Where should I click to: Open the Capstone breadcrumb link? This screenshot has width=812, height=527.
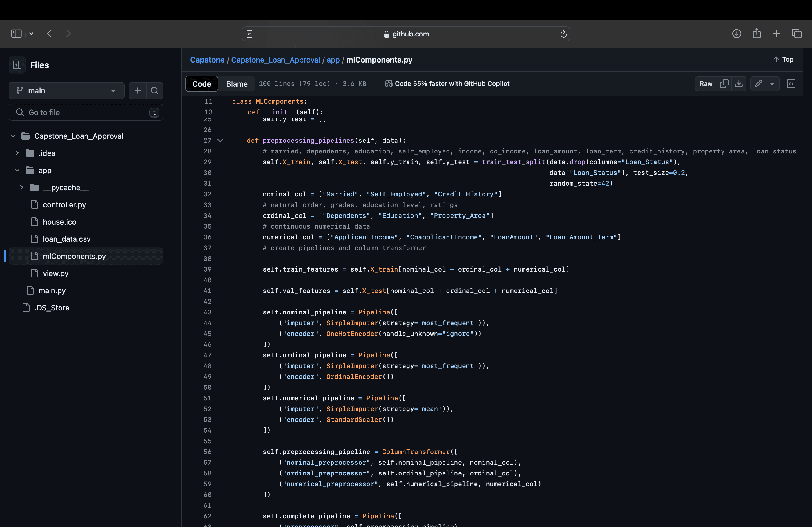[x=207, y=60]
